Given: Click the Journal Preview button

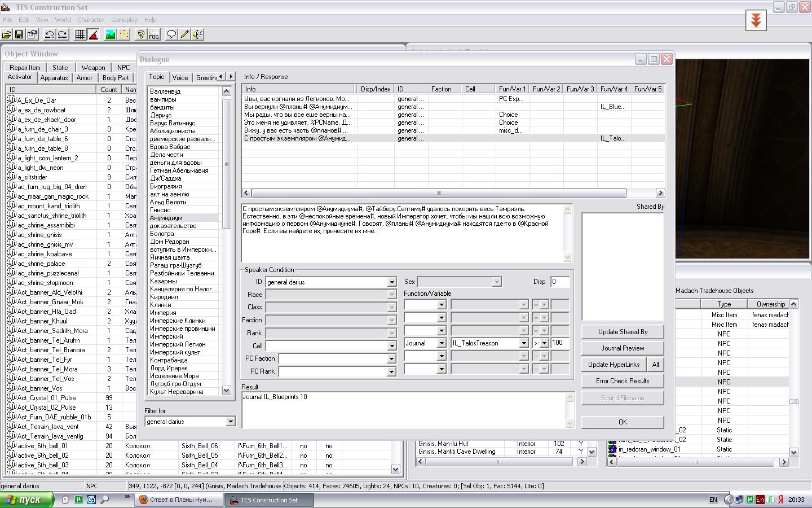Looking at the screenshot, I should [622, 348].
